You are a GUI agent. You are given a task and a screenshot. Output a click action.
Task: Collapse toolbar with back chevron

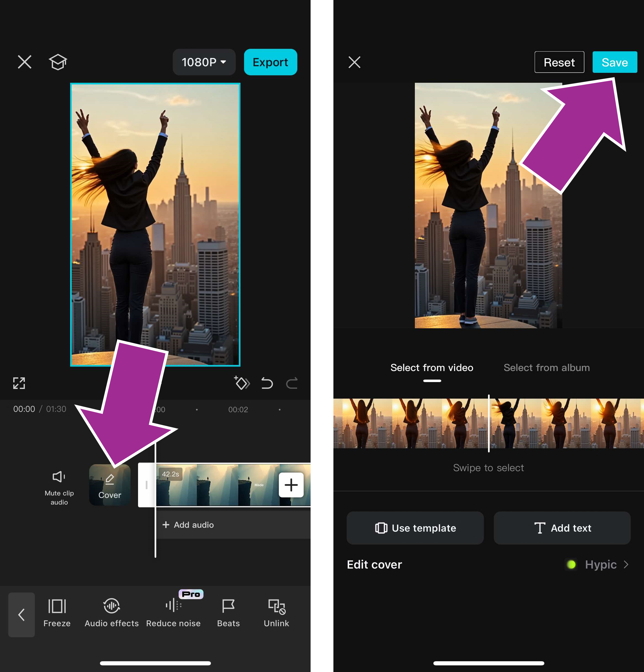pos(21,614)
